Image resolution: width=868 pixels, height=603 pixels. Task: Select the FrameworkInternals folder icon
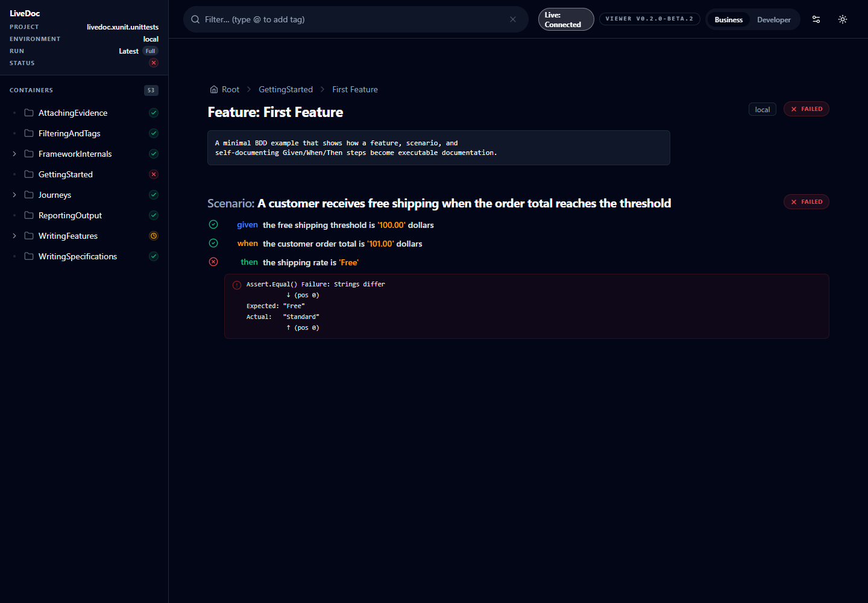click(29, 154)
